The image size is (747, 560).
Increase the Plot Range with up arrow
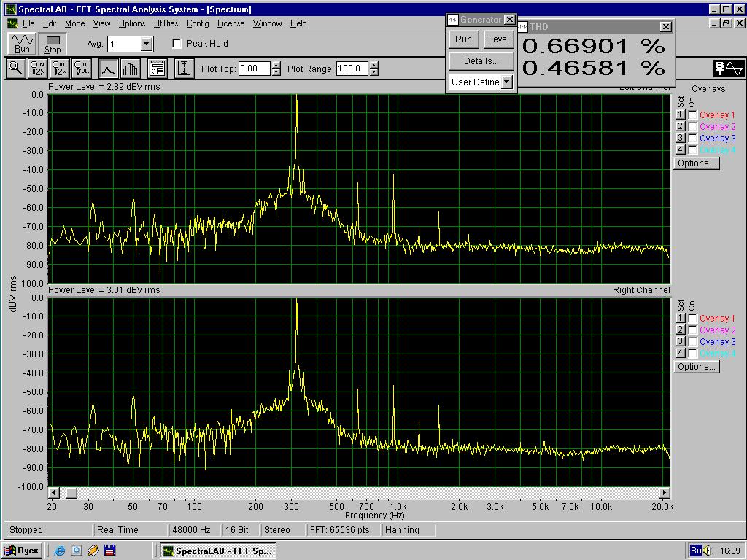tap(374, 65)
